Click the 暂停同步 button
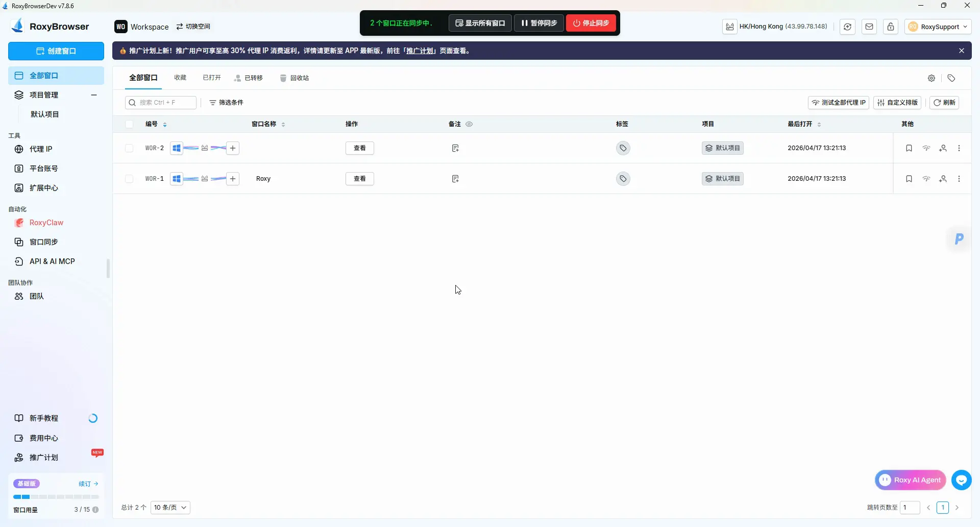 pyautogui.click(x=539, y=23)
